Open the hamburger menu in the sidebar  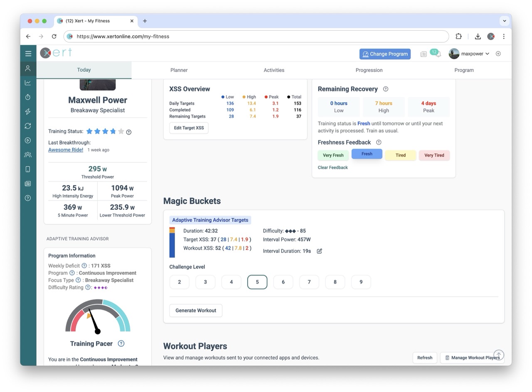pyautogui.click(x=28, y=54)
